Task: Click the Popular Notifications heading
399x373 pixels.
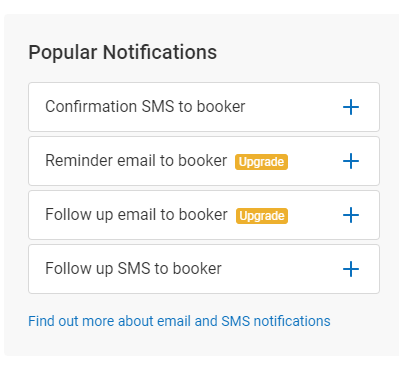Action: 123,52
